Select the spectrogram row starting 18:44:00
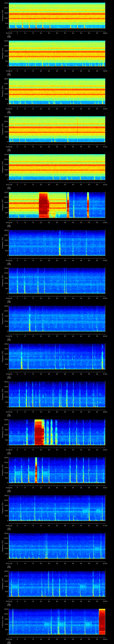 (57, 281)
